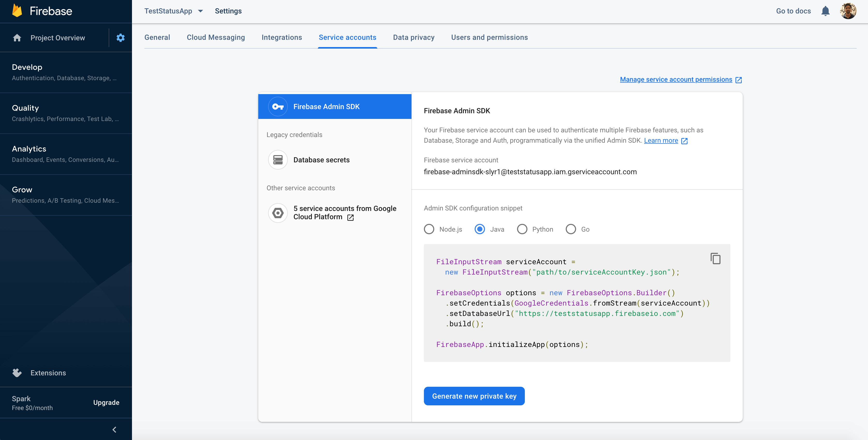Click the Project Overview home icon
This screenshot has width=868, height=440.
[17, 38]
